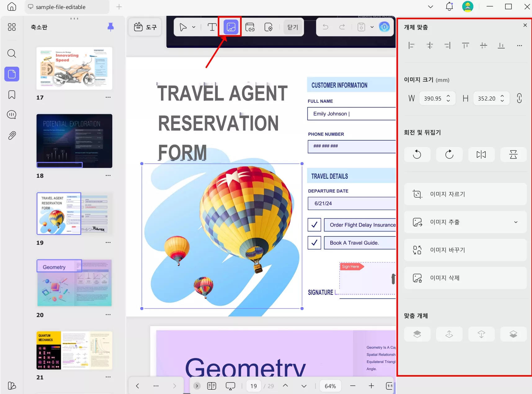Toggle Order Flight Delay Insurance checkbox
The image size is (532, 394).
point(314,225)
